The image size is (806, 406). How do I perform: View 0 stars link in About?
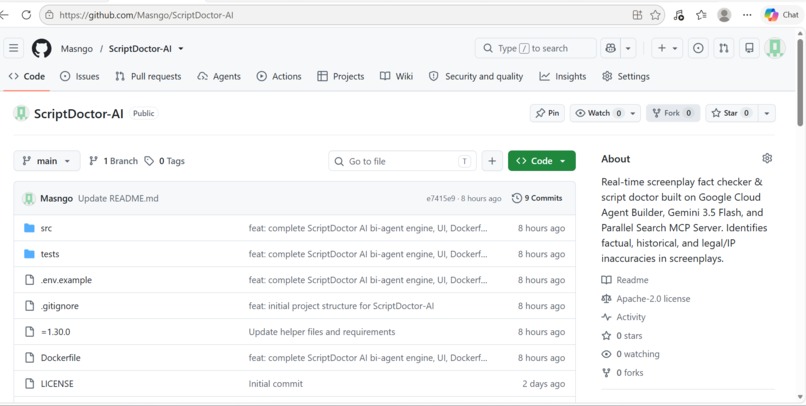[x=622, y=336]
